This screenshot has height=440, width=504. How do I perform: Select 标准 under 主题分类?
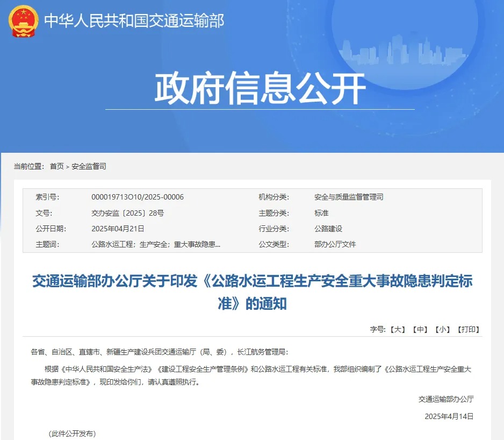click(321, 213)
